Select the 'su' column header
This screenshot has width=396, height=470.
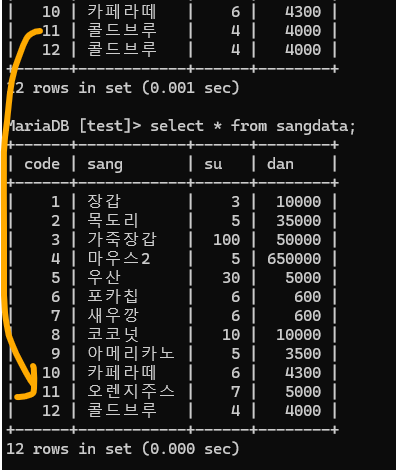click(213, 164)
